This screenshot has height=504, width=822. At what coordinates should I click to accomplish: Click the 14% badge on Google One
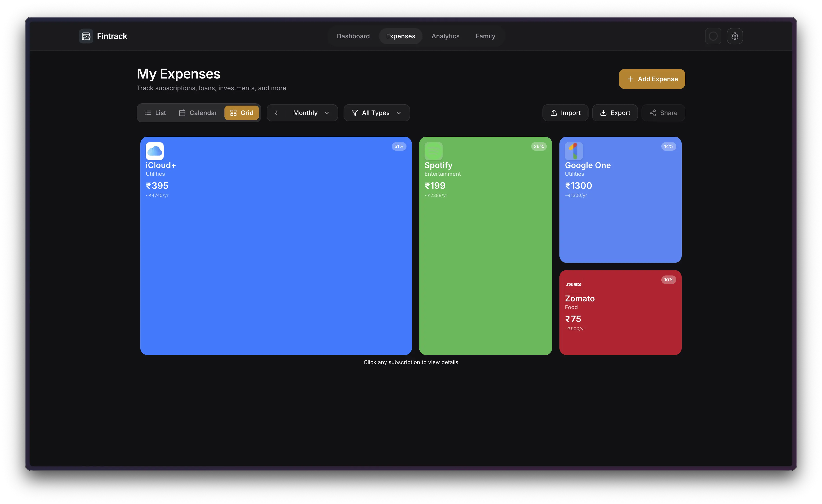click(x=669, y=146)
